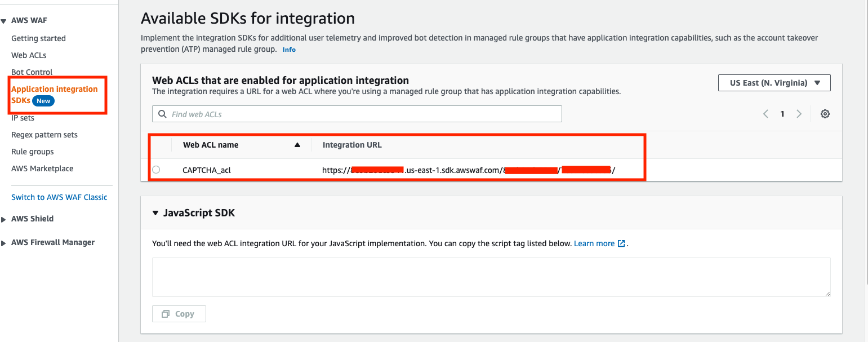This screenshot has width=868, height=342.
Task: Collapse the JavaScript SDK section
Action: click(x=155, y=213)
